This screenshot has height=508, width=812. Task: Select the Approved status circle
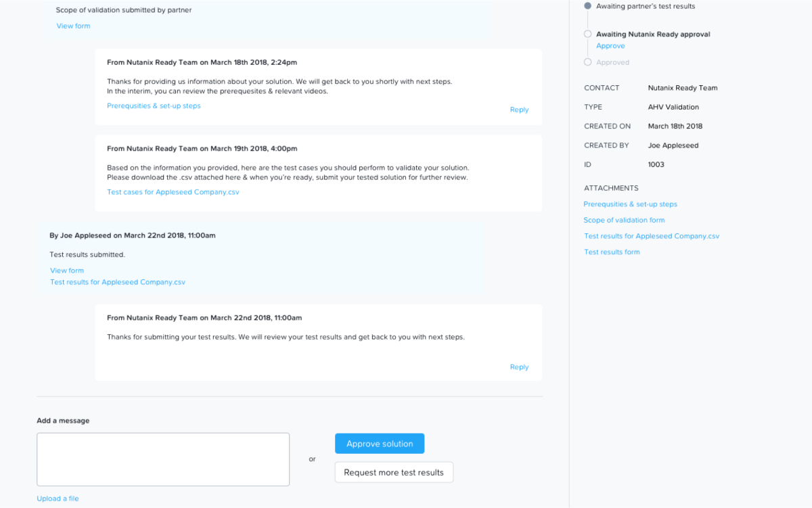click(587, 62)
